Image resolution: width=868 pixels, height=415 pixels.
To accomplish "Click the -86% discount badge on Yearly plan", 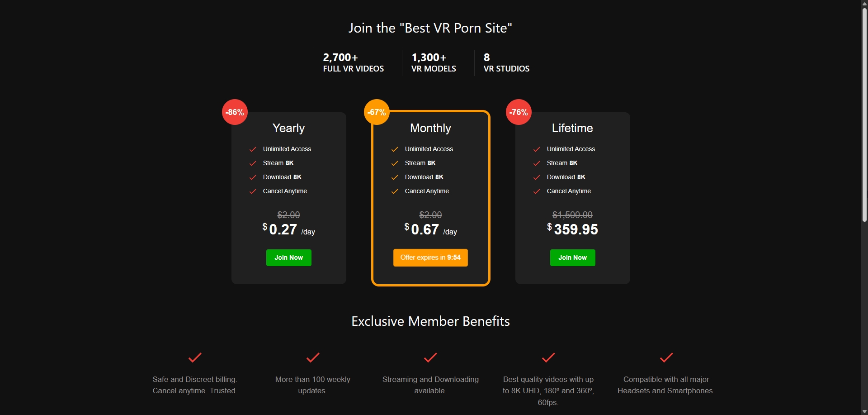I will pos(235,112).
